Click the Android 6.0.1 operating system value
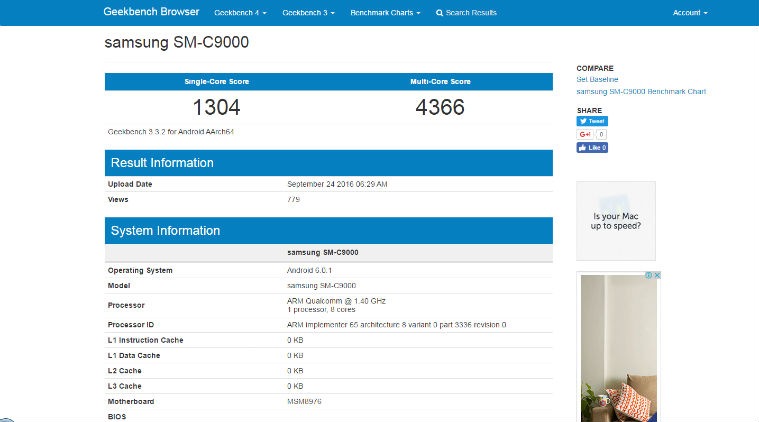The width and height of the screenshot is (759, 422). point(309,270)
